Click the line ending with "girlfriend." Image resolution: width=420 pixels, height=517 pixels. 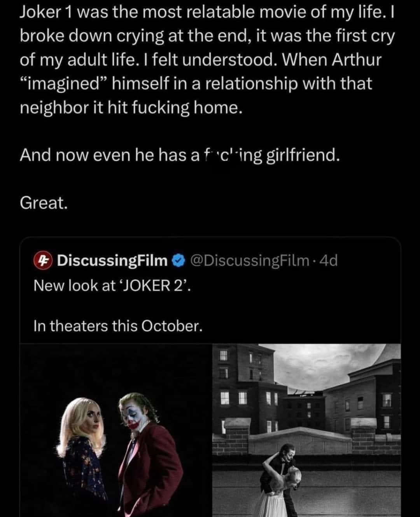[x=180, y=155]
